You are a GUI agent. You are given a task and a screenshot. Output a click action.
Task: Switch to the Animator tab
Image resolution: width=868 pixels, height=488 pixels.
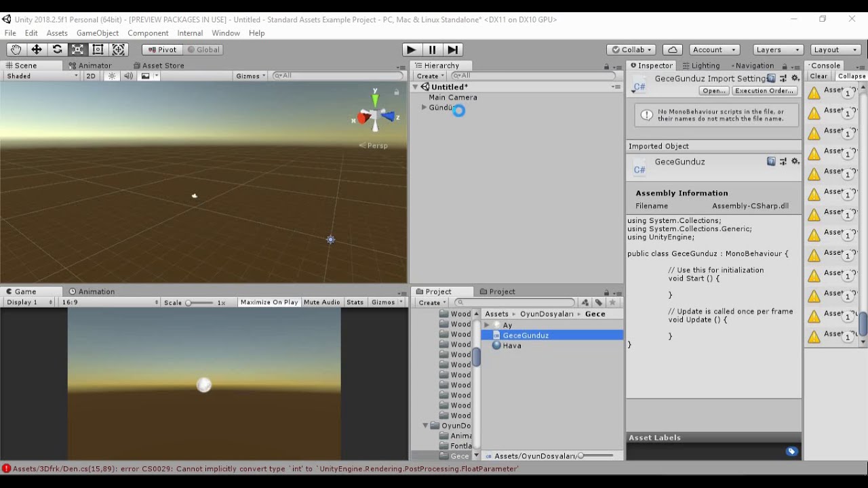tap(90, 66)
